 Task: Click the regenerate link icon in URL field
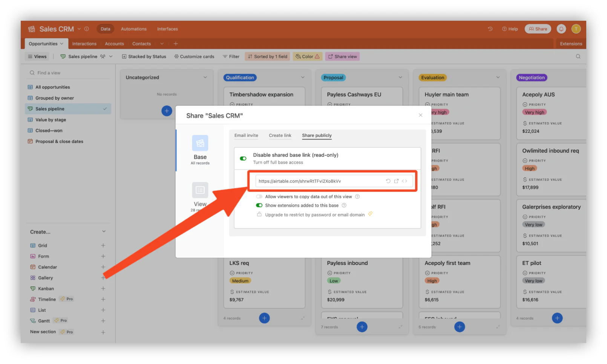click(388, 181)
